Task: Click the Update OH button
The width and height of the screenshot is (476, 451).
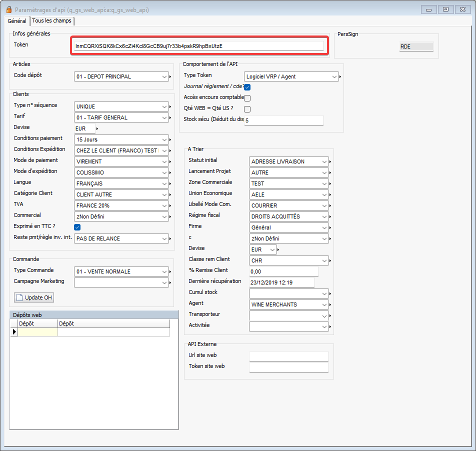Action: tap(34, 297)
